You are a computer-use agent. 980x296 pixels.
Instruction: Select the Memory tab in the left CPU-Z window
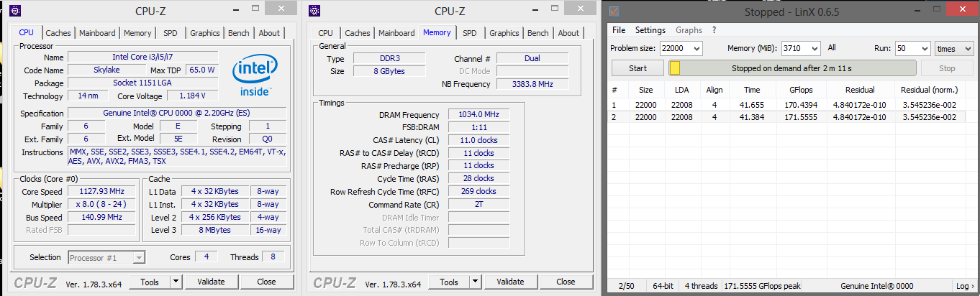click(137, 33)
